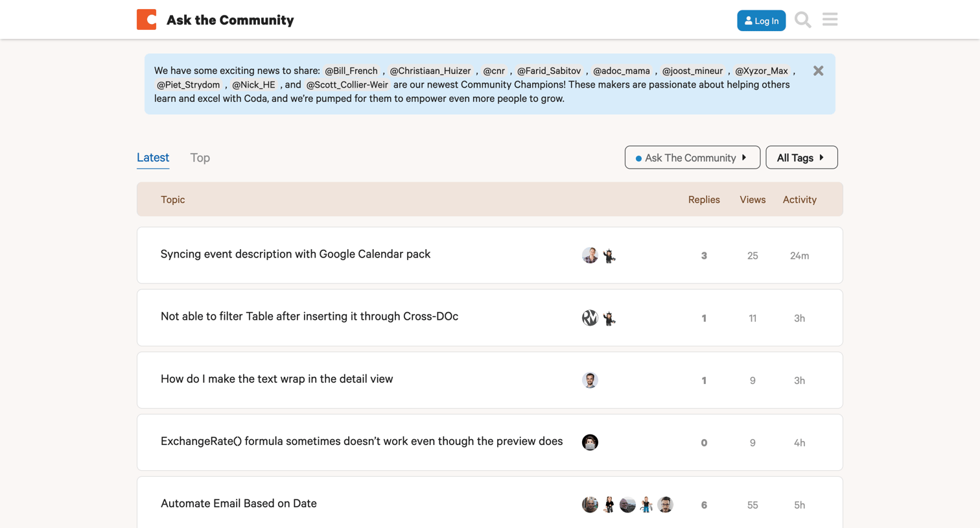
Task: Click third avatar on Automate Email Based on Date
Action: click(x=627, y=505)
